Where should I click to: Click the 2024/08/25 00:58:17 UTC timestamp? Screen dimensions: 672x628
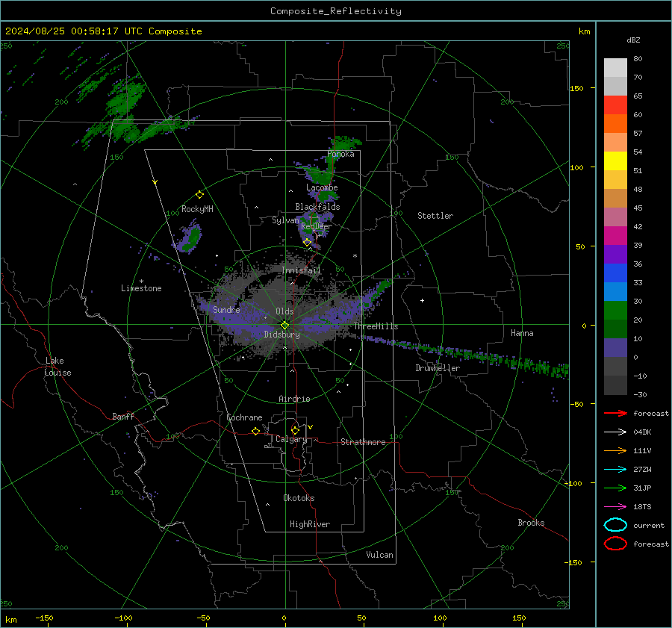point(73,31)
